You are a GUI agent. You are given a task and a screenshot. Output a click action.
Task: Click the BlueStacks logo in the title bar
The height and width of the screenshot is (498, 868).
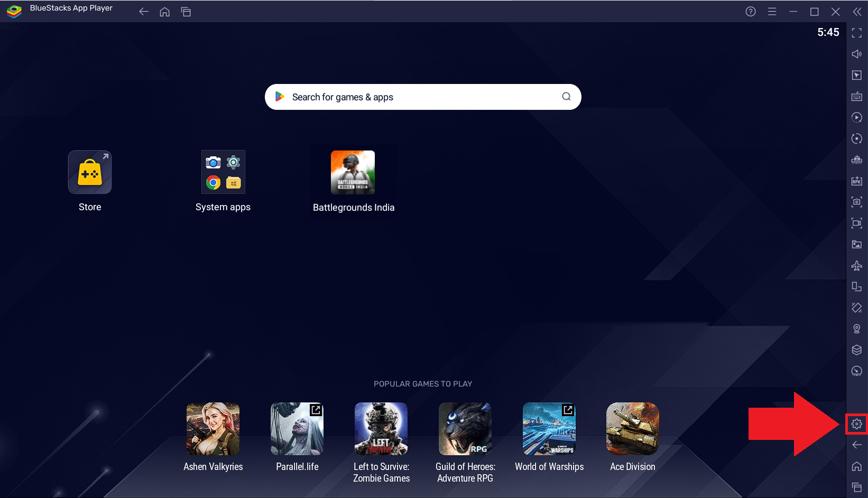(14, 11)
